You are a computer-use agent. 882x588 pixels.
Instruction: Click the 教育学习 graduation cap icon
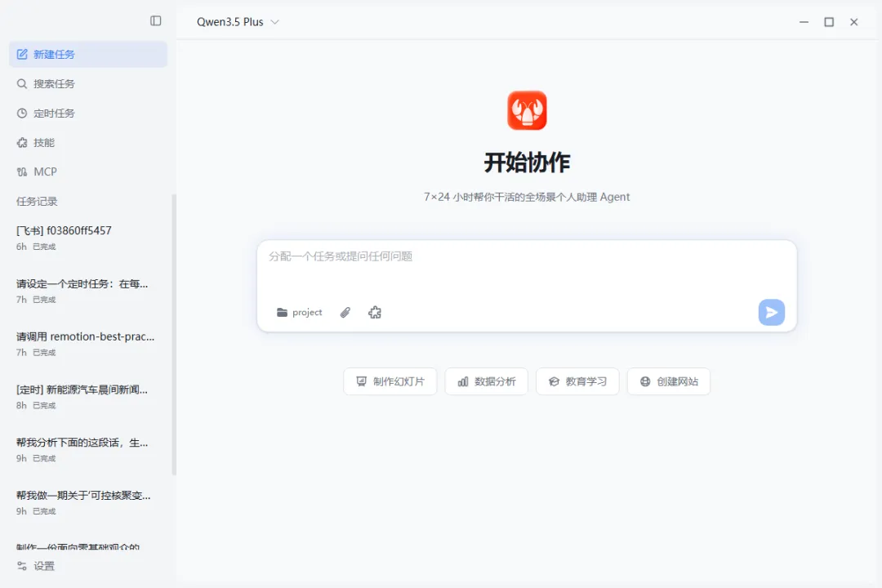554,381
